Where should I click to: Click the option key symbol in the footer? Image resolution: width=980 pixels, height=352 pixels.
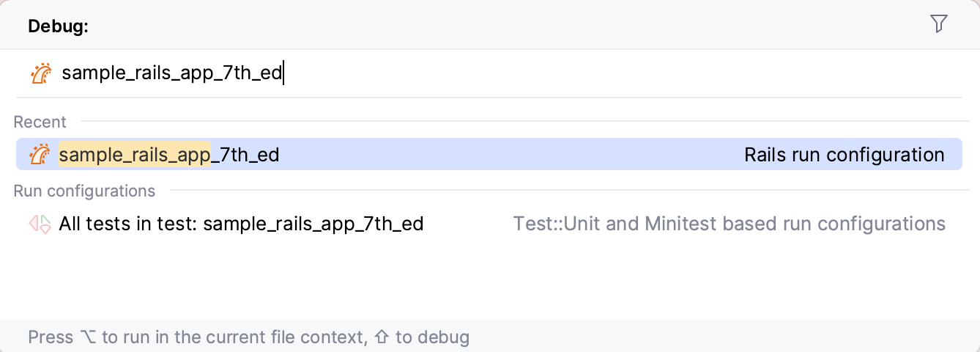coord(86,337)
